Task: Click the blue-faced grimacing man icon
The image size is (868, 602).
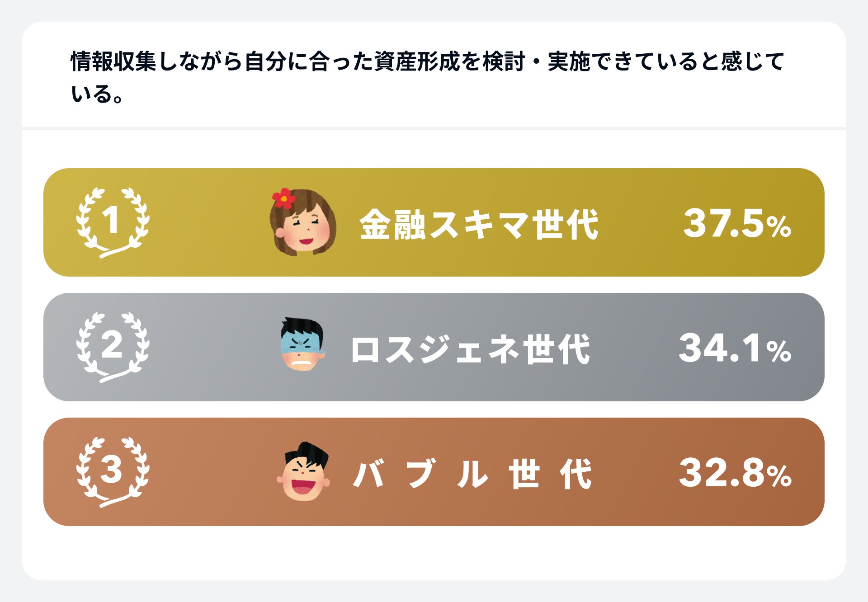Action: 302,345
